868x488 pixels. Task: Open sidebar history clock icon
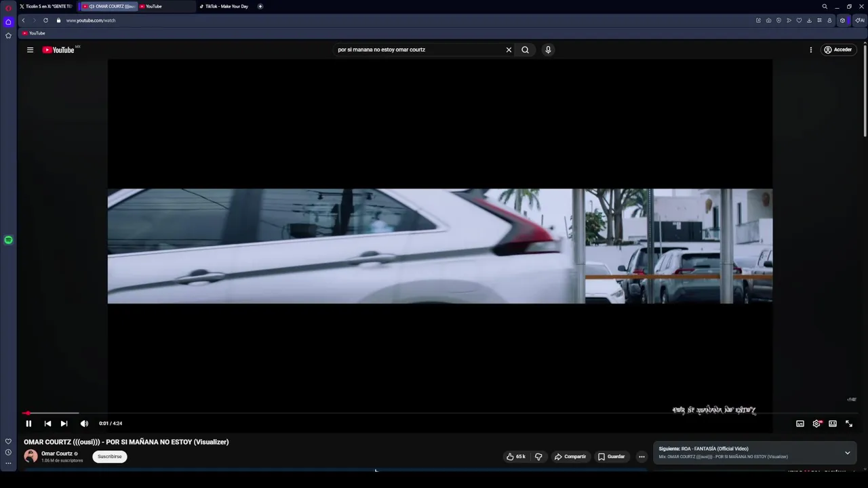click(8, 452)
